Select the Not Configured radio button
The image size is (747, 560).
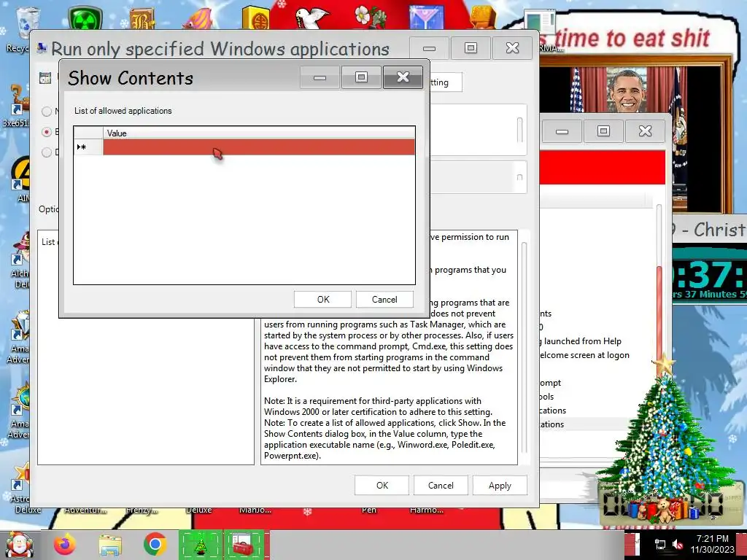[46, 112]
